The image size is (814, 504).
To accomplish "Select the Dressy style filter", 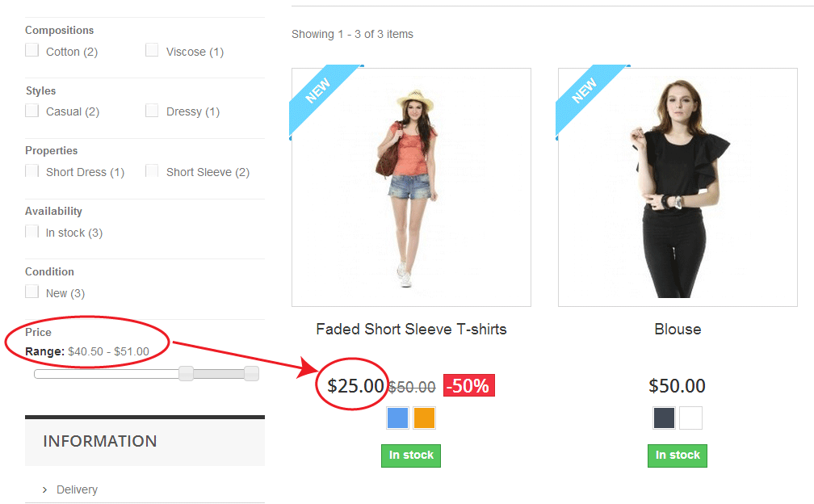I will (x=152, y=111).
